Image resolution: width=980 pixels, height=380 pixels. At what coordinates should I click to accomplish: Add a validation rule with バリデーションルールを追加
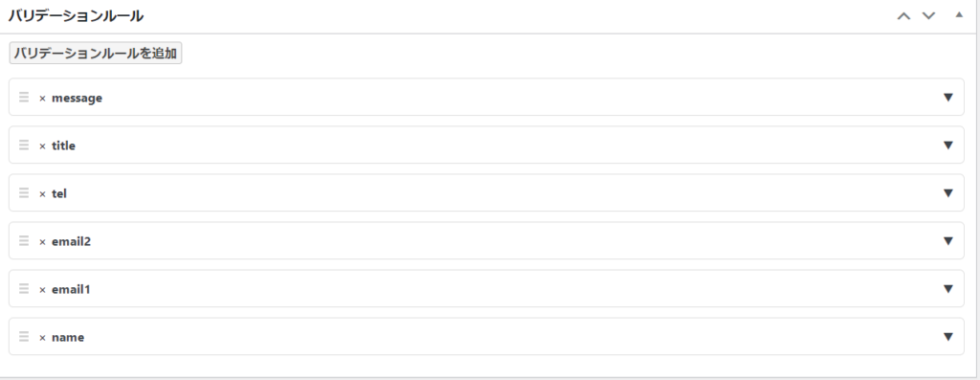(96, 54)
